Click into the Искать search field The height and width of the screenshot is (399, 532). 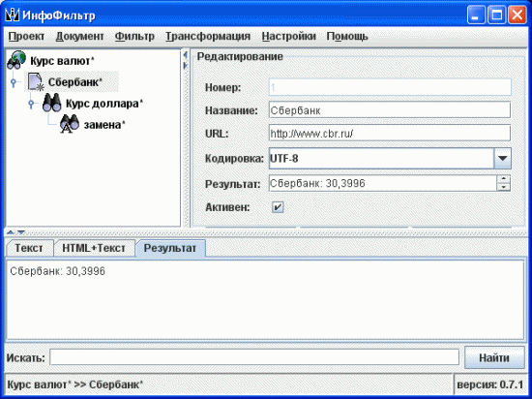[x=254, y=357]
